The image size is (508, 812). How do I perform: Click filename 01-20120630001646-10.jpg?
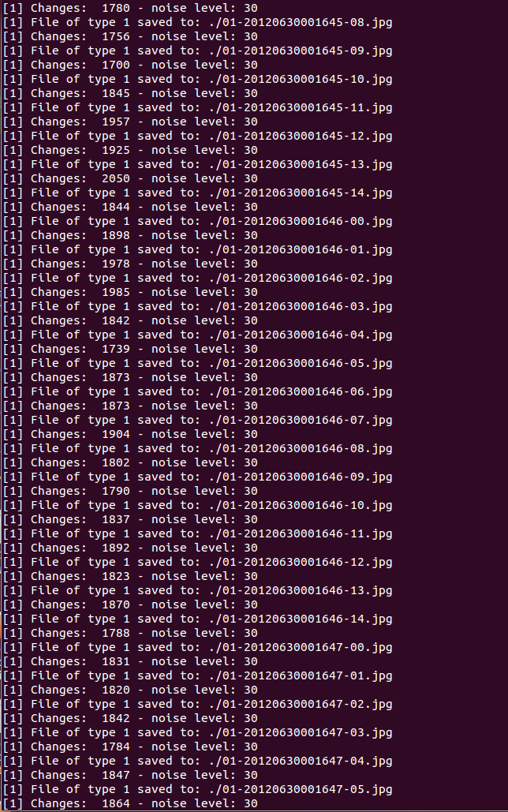coord(307,505)
